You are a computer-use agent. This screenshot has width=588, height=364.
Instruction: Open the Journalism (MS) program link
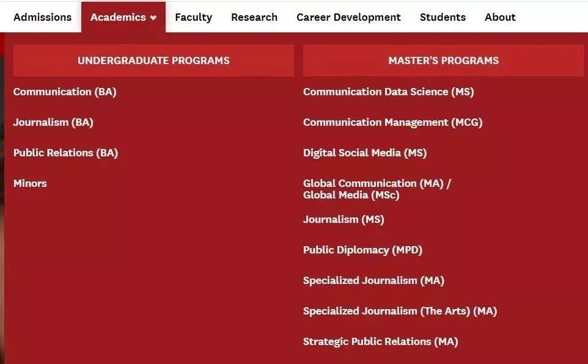click(344, 219)
